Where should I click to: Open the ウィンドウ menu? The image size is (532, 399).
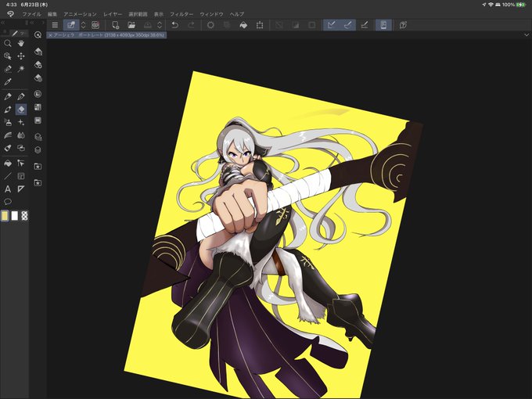(x=211, y=14)
